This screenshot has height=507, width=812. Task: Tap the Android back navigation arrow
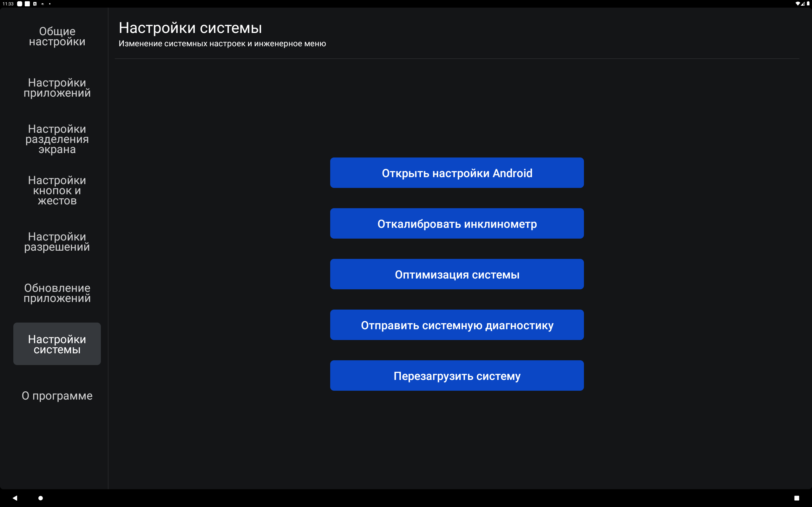tap(15, 498)
